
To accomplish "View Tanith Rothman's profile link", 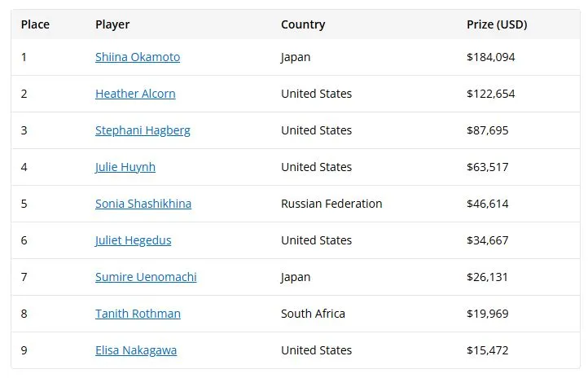I will tap(138, 314).
